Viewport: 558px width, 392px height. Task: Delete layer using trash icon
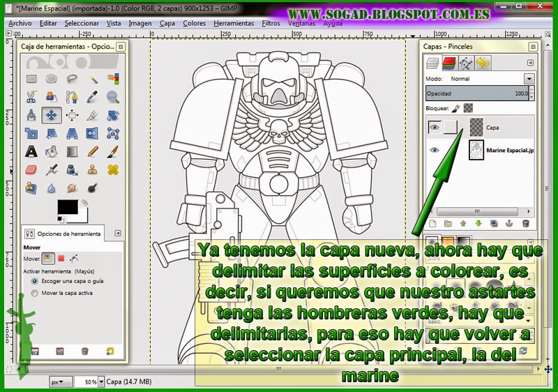click(525, 223)
